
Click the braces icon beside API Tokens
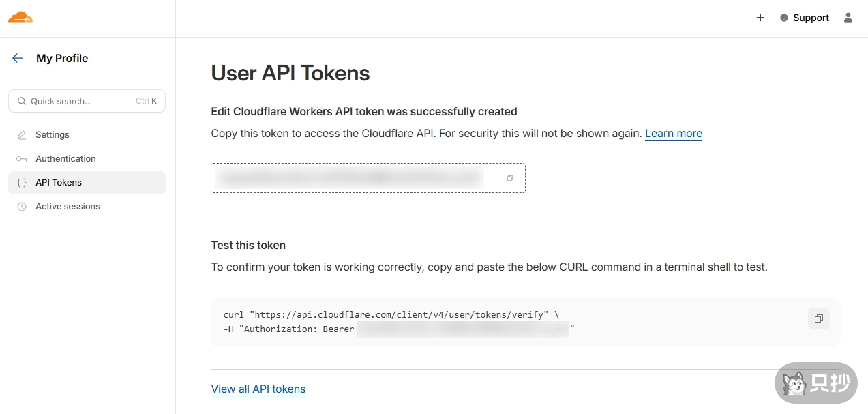pos(22,183)
